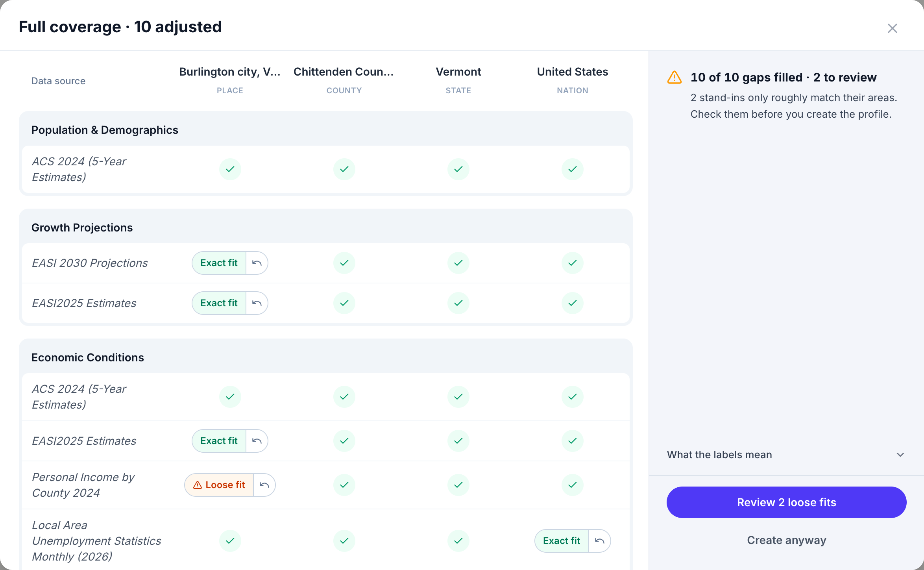924x570 pixels.
Task: Click the warning triangle beside gaps filled
Action: pyautogui.click(x=675, y=77)
